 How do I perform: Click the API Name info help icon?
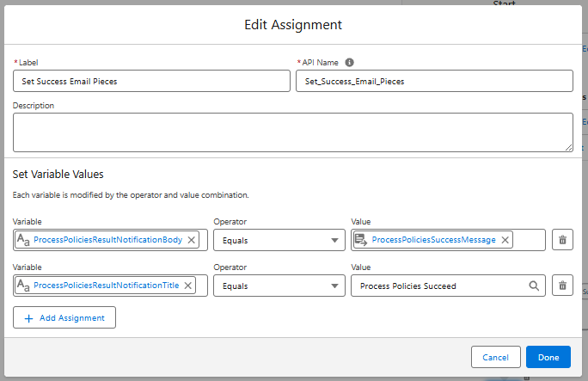(x=350, y=62)
